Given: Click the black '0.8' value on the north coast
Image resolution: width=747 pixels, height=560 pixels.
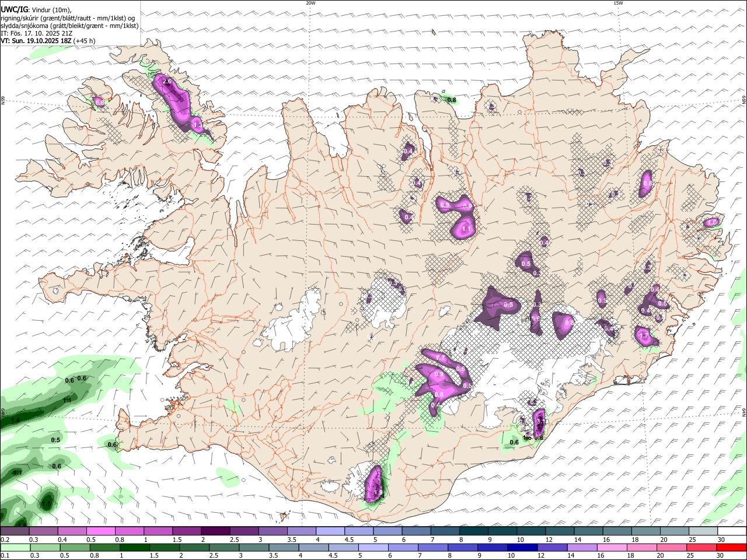Looking at the screenshot, I should click(x=452, y=100).
